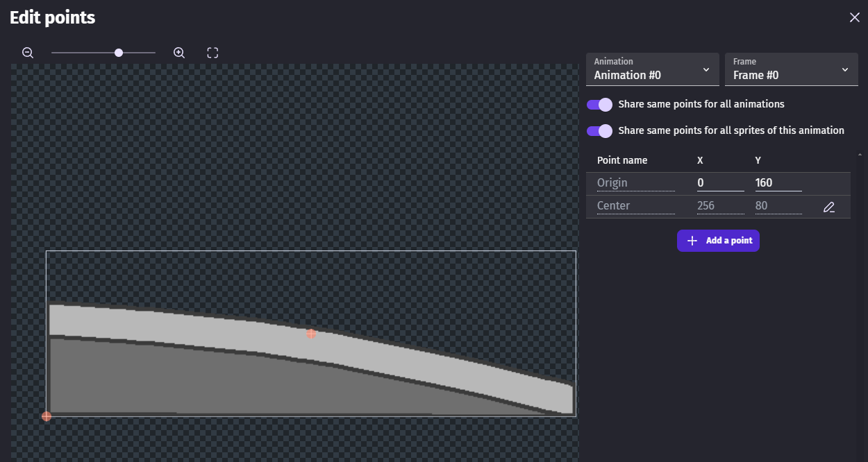The image size is (868, 462).
Task: Toggle Share same points for all sprites
Action: 599,130
